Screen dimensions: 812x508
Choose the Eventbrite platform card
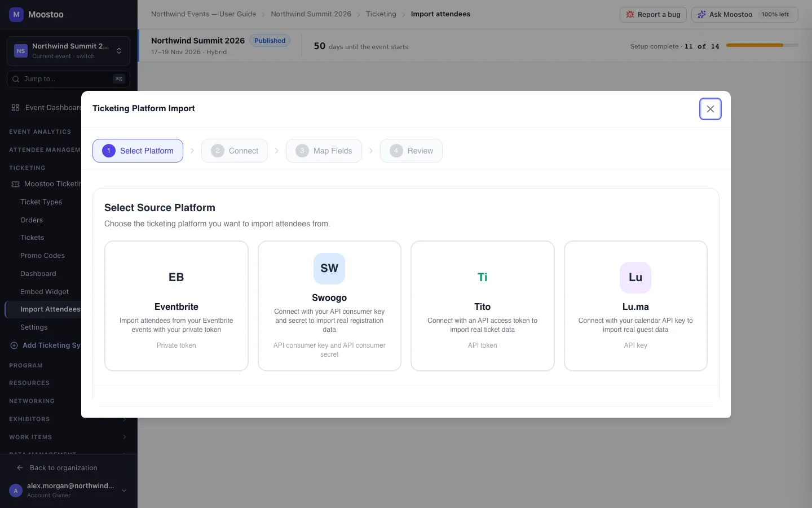click(176, 306)
